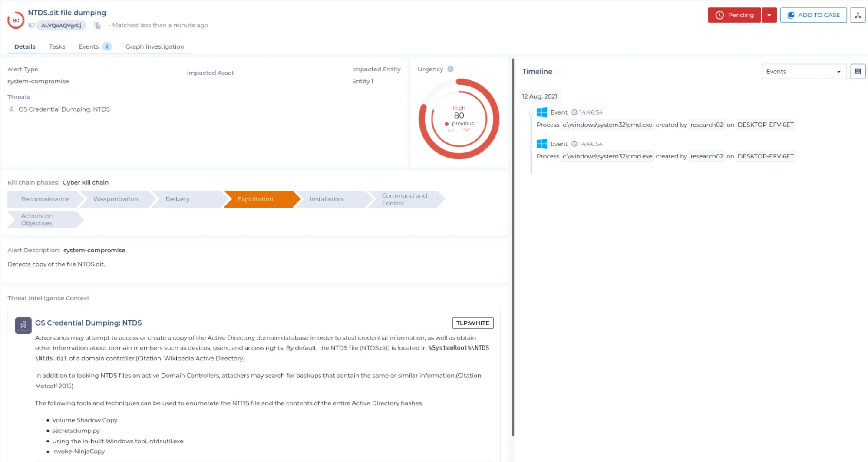The height and width of the screenshot is (462, 868).
Task: Click the Invoke-NinjaCopy list item
Action: [x=79, y=452]
